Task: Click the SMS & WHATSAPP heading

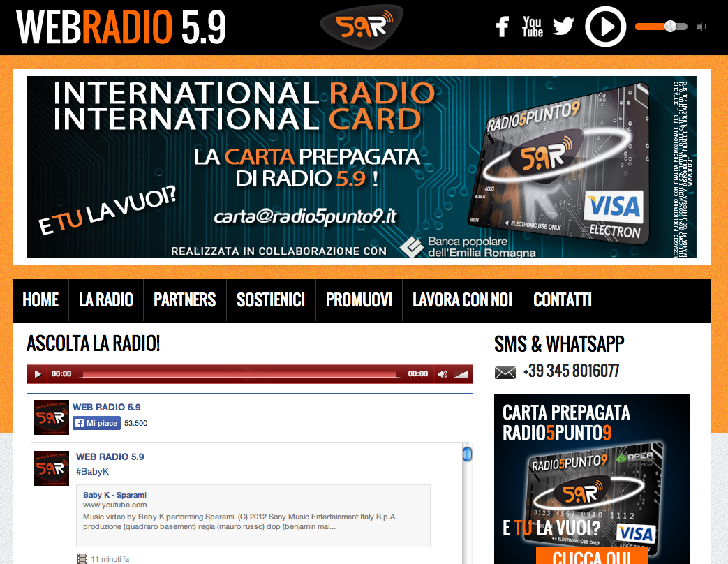Action: 559,344
